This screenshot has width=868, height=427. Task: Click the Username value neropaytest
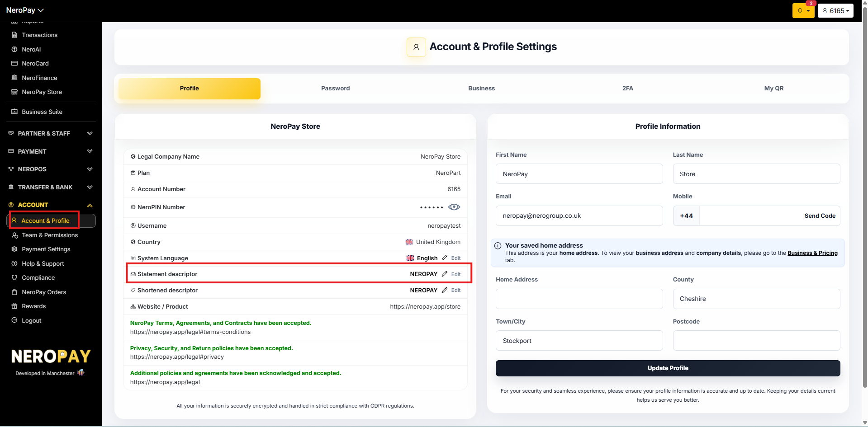(x=444, y=226)
